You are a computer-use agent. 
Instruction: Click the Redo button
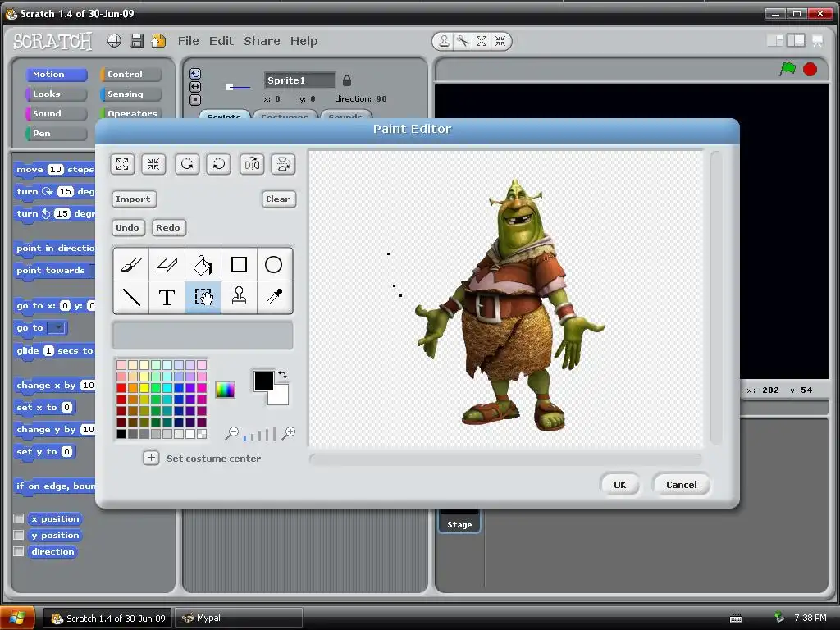(168, 228)
